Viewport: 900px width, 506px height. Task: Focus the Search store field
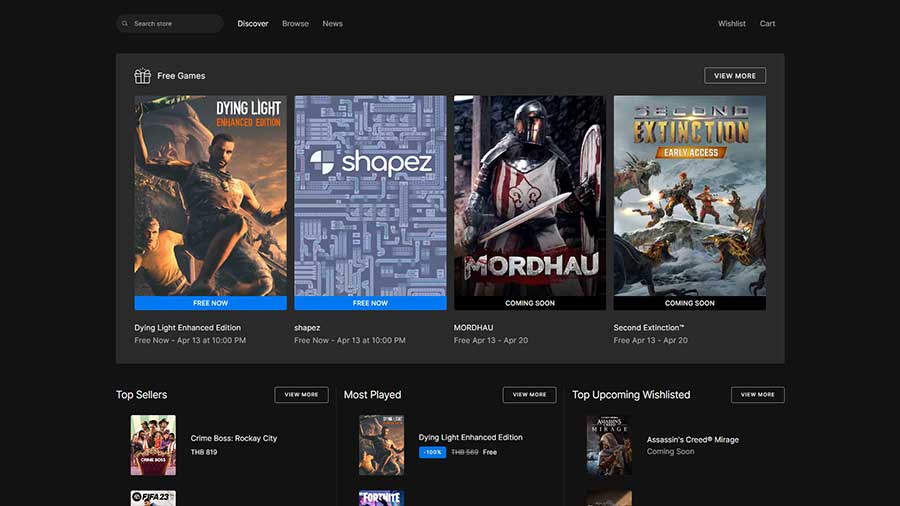click(x=170, y=24)
